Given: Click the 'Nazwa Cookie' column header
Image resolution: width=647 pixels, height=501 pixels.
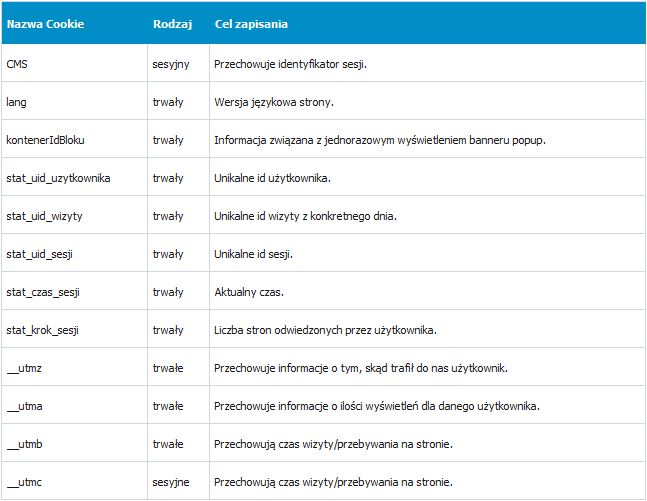Looking at the screenshot, I should coord(45,24).
